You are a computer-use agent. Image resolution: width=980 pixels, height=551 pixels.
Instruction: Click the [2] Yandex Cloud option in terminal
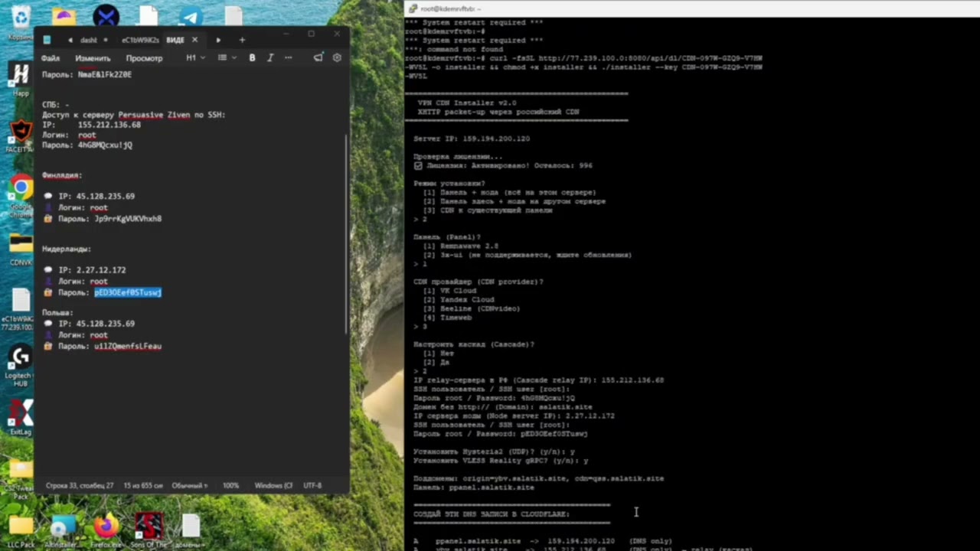pos(459,300)
